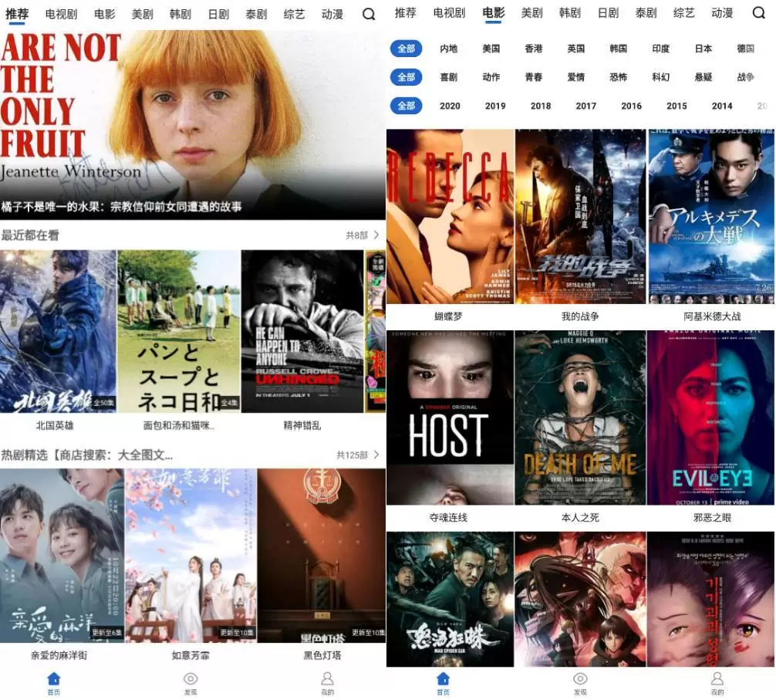
Task: Select 全部 in the genre filter row
Action: (407, 77)
